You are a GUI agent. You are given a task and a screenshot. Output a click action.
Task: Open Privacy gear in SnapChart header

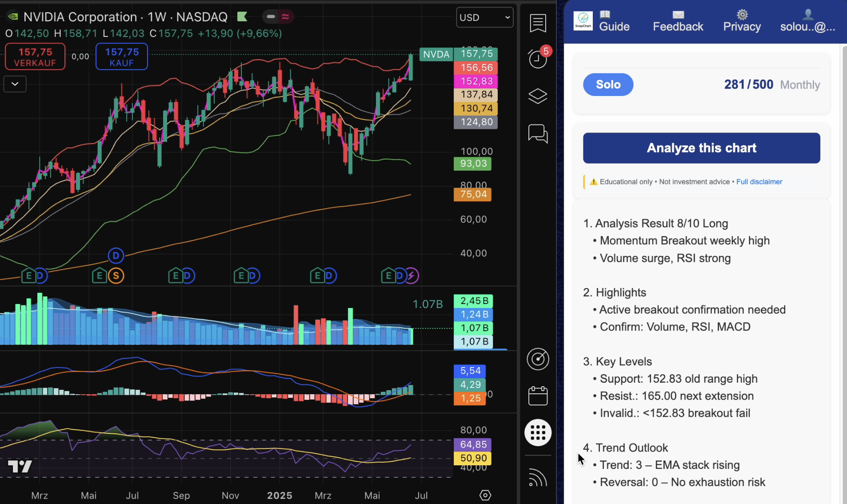click(742, 21)
